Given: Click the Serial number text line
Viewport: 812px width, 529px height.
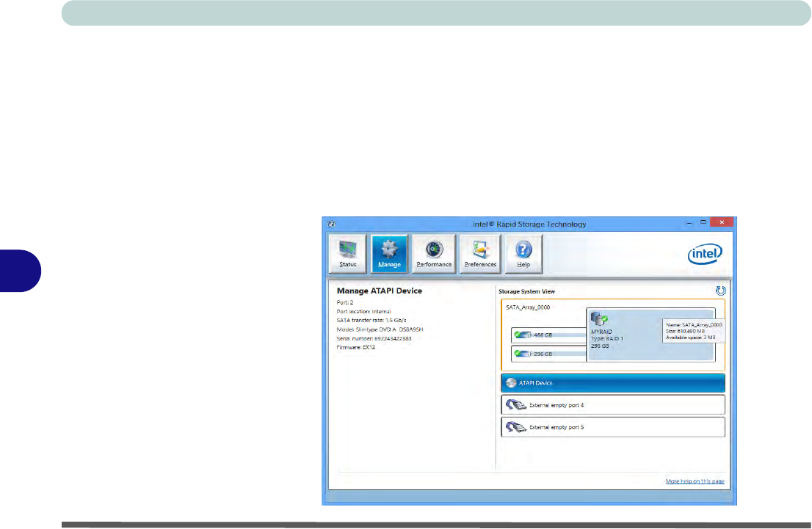Looking at the screenshot, I should tap(374, 338).
